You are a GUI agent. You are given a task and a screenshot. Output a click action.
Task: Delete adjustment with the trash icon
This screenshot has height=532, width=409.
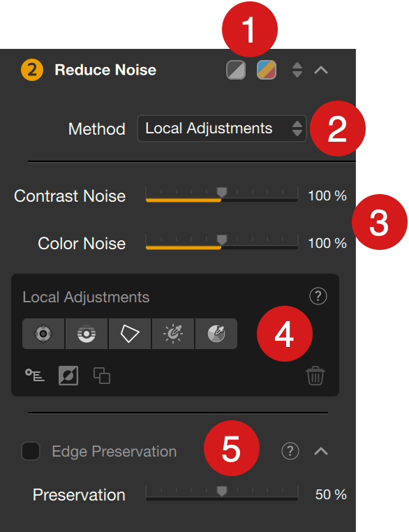point(315,375)
